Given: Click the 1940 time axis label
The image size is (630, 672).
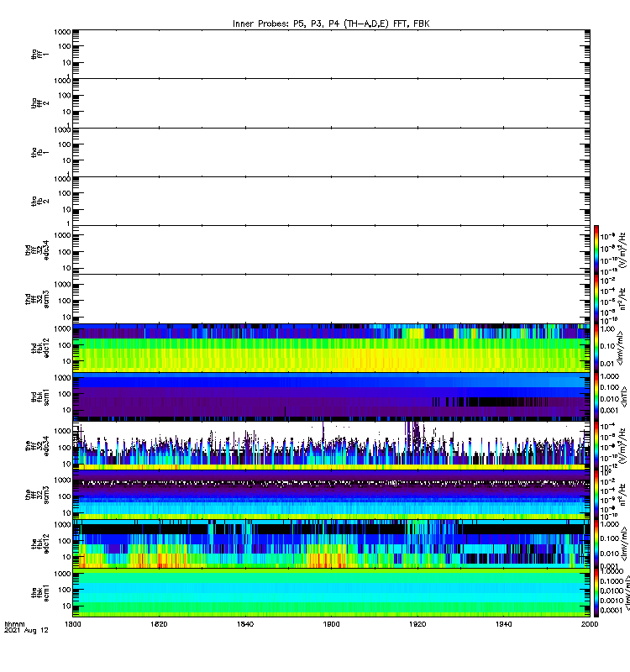Looking at the screenshot, I should (503, 624).
